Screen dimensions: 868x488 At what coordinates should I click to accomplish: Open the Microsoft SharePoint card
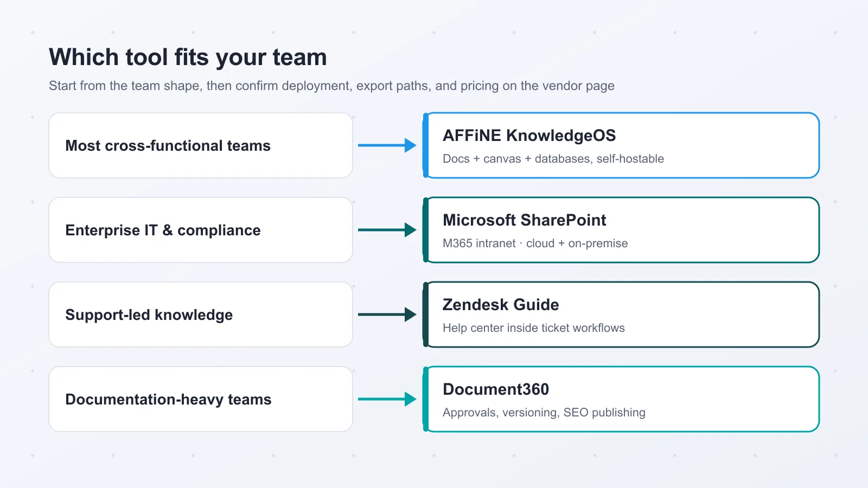point(621,230)
